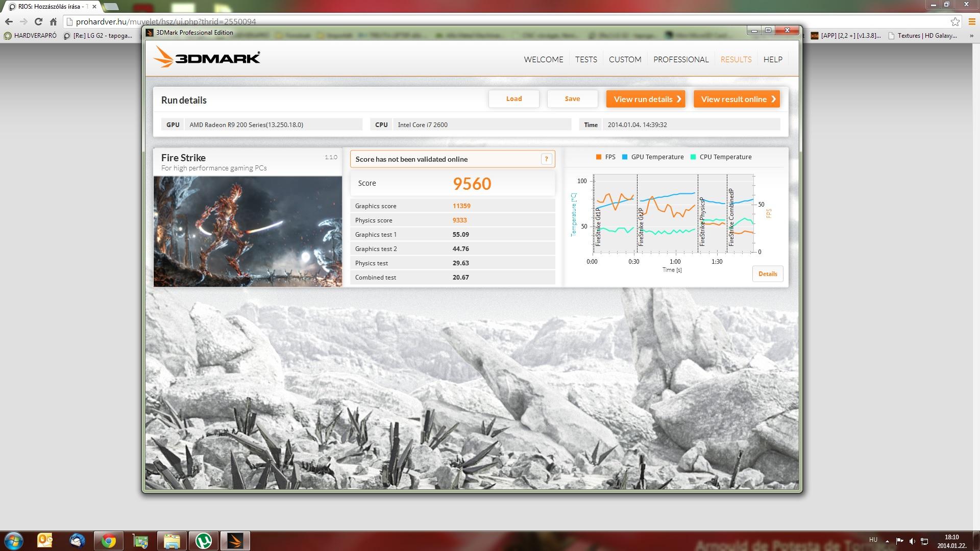
Task: Select the Graphics test 1 row
Action: point(453,234)
